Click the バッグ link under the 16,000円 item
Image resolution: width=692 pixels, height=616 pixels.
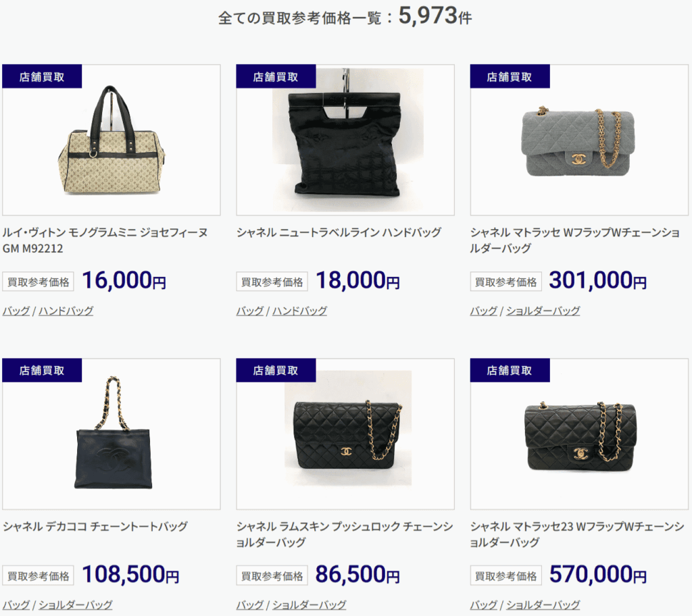click(x=16, y=311)
